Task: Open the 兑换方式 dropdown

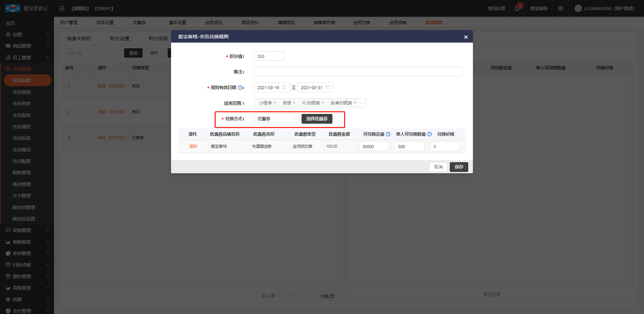Action: tap(276, 119)
